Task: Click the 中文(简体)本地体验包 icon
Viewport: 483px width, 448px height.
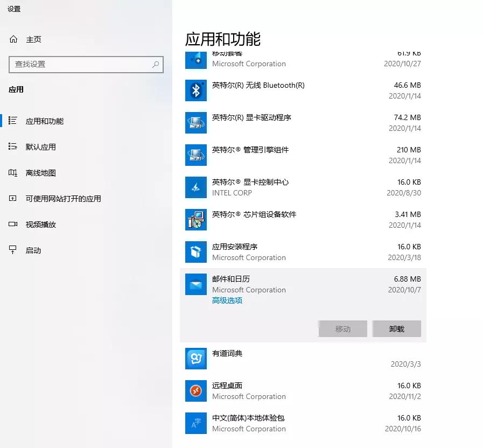Action: [195, 423]
